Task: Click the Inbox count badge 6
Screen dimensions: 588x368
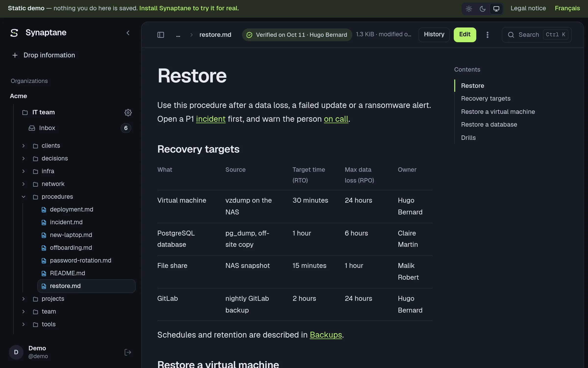Action: (126, 128)
